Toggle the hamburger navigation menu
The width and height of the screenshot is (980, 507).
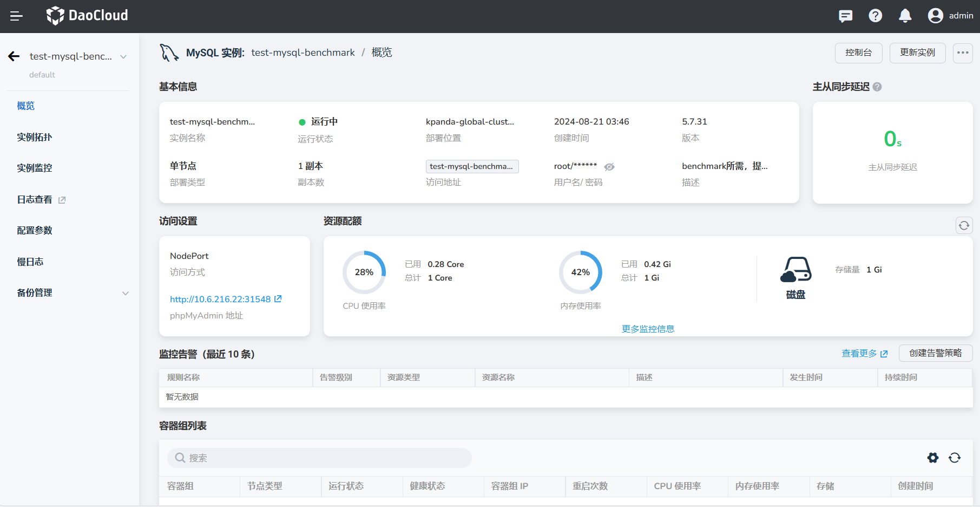pos(16,16)
